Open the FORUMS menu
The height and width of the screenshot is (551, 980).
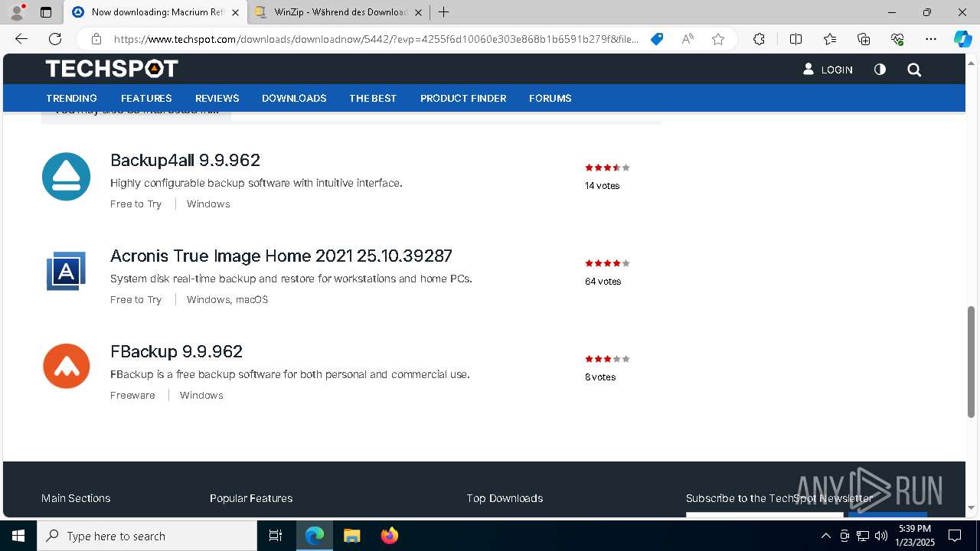pos(550,98)
